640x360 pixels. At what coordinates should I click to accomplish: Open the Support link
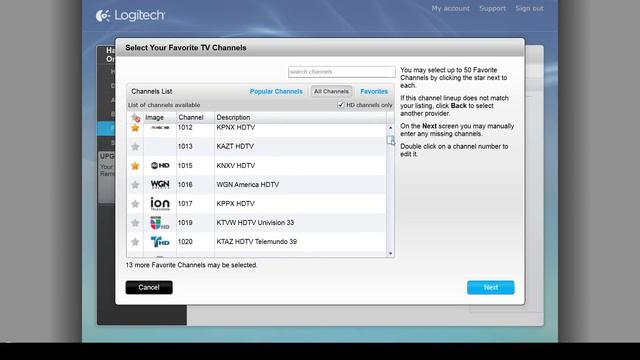[492, 8]
